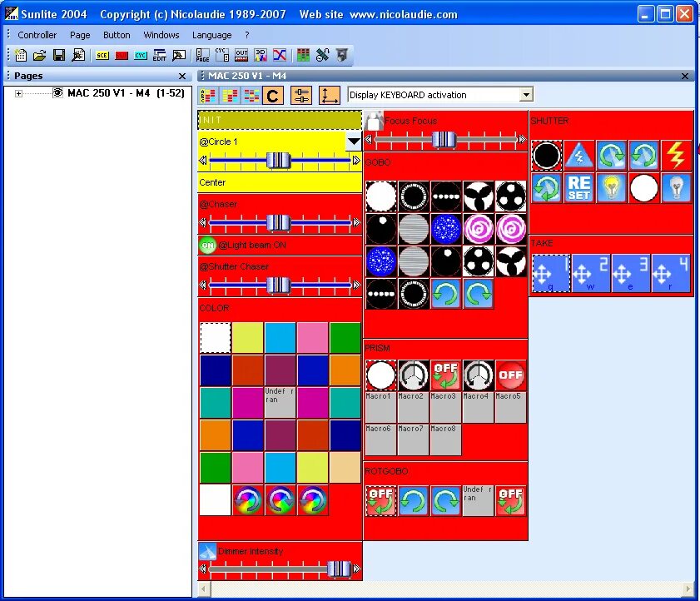This screenshot has width=700, height=601.
Task: Click the red switch toolbar icon
Action: [x=122, y=56]
